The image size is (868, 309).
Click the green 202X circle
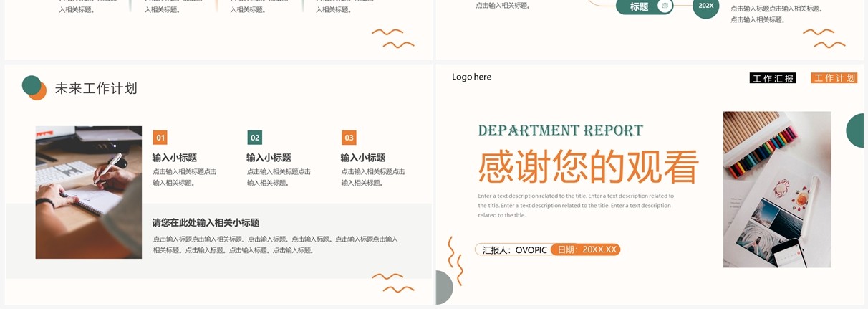click(x=706, y=6)
